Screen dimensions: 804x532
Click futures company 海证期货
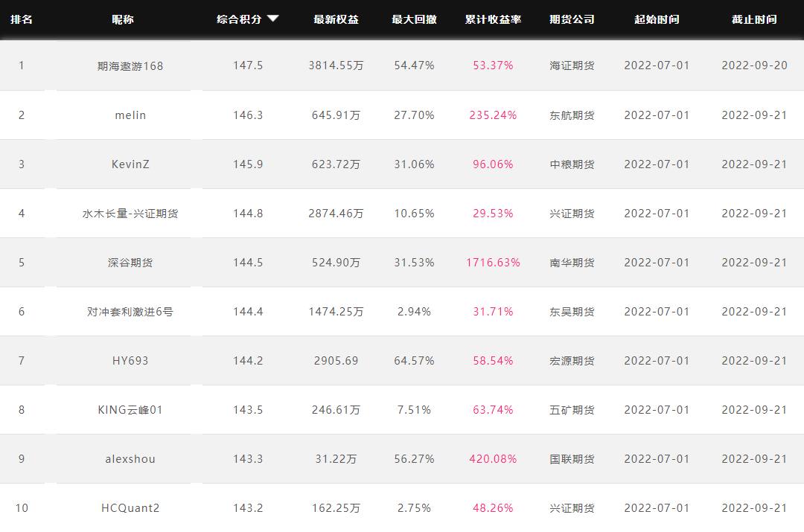[x=572, y=65]
